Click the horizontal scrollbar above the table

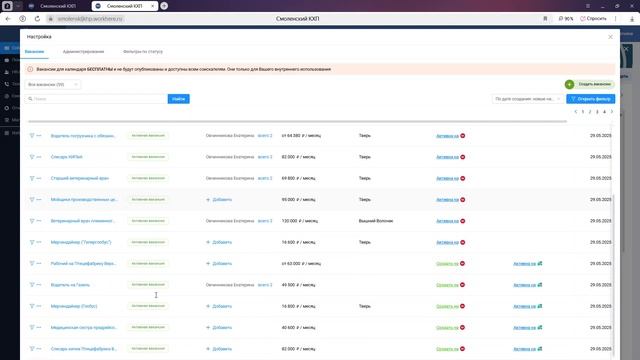pos(297,121)
